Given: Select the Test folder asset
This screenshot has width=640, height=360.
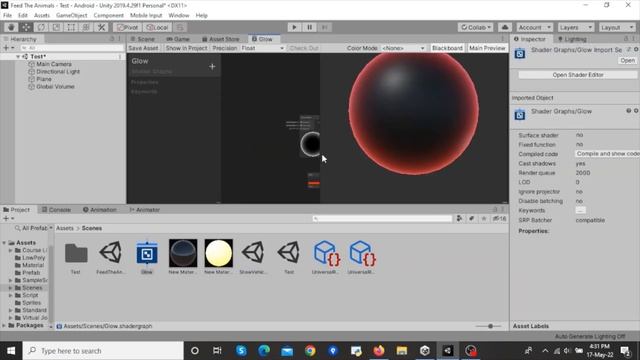Looking at the screenshot, I should pyautogui.click(x=76, y=257).
